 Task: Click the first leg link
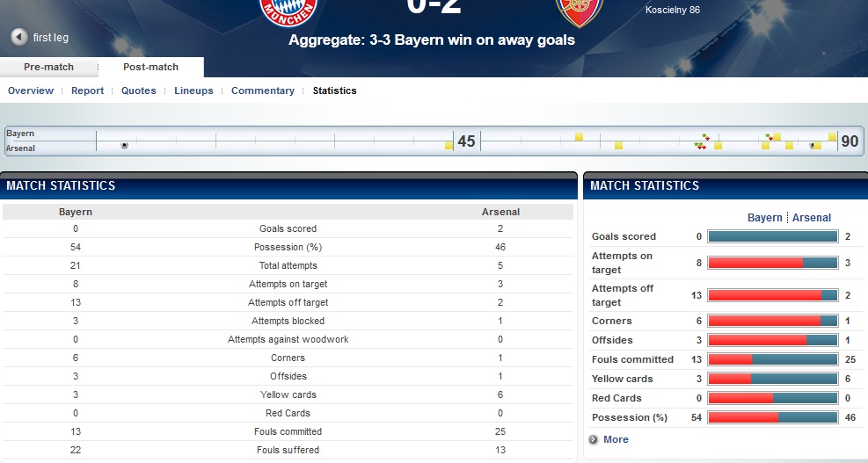tap(50, 38)
